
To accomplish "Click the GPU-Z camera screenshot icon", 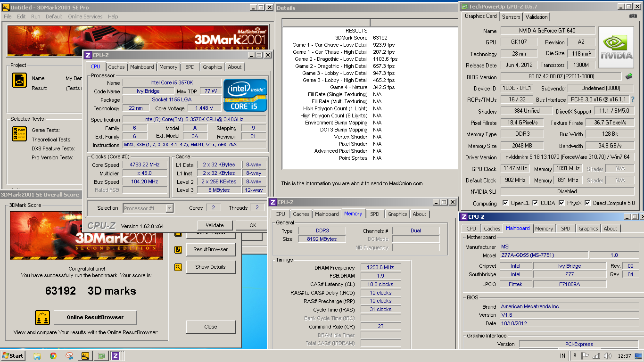I will pyautogui.click(x=633, y=16).
